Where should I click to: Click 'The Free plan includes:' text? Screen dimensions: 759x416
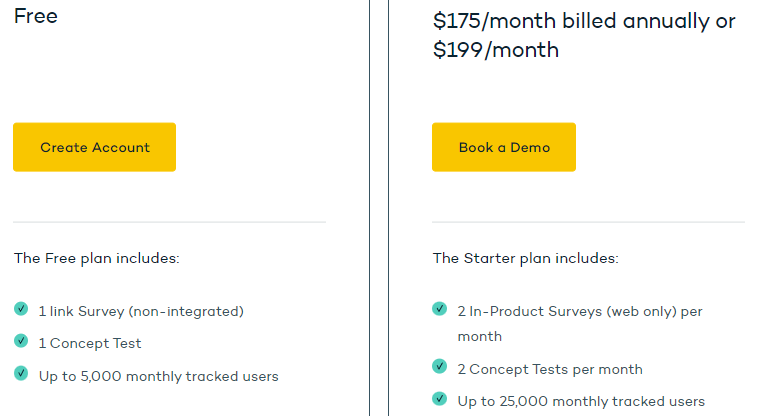pos(97,259)
